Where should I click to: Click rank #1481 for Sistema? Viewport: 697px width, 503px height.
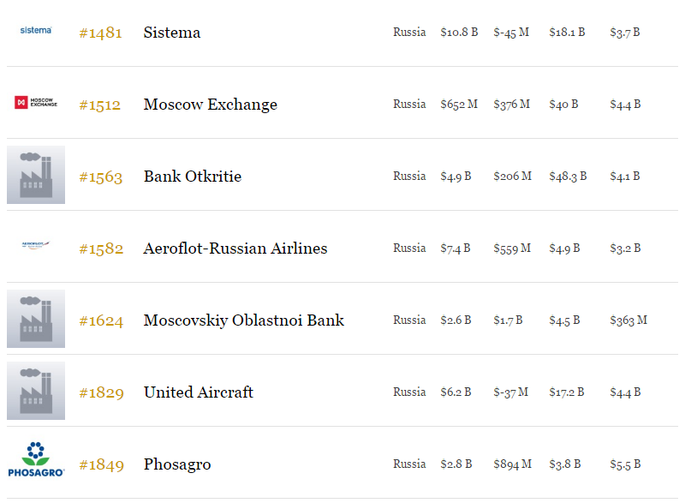pyautogui.click(x=101, y=33)
